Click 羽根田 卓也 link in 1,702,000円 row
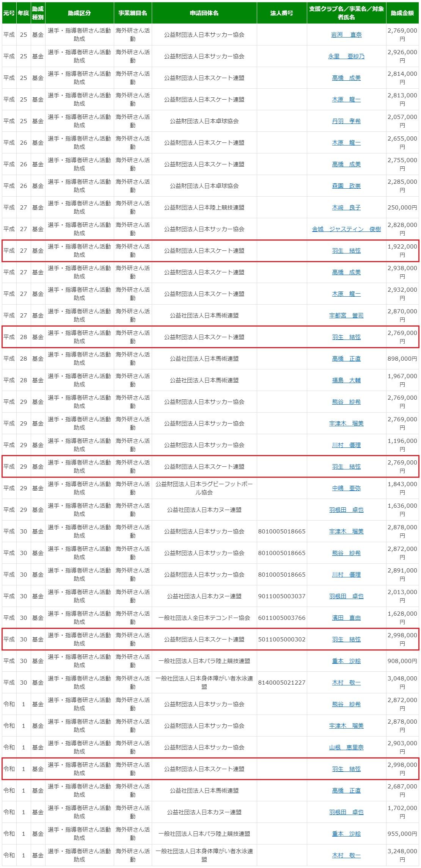 pos(346,812)
